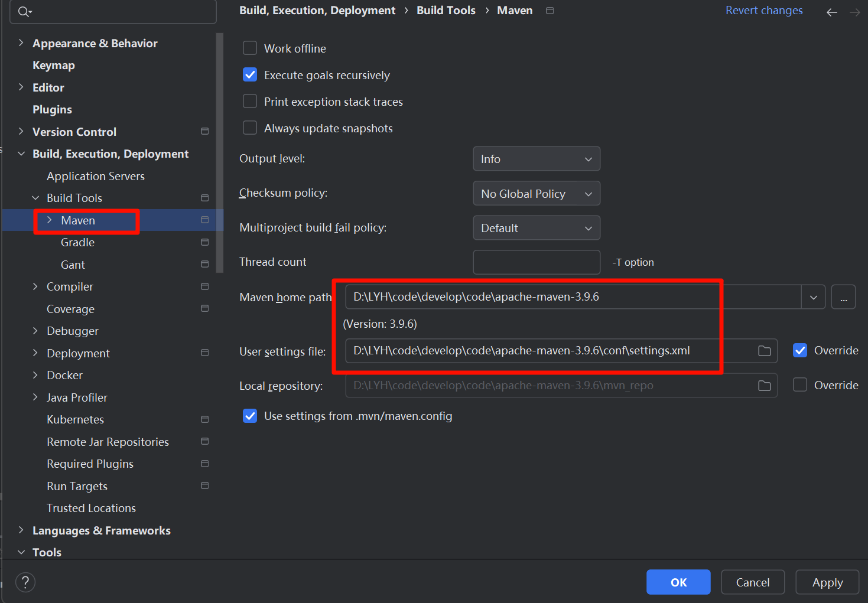Click the folder icon beside Local repository

tap(765, 385)
